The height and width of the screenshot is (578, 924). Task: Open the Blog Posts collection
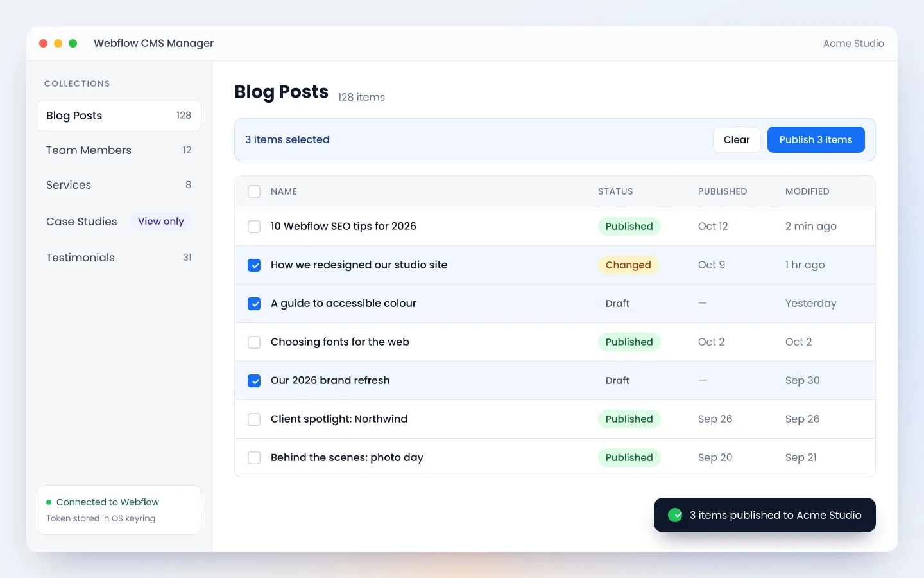click(119, 116)
